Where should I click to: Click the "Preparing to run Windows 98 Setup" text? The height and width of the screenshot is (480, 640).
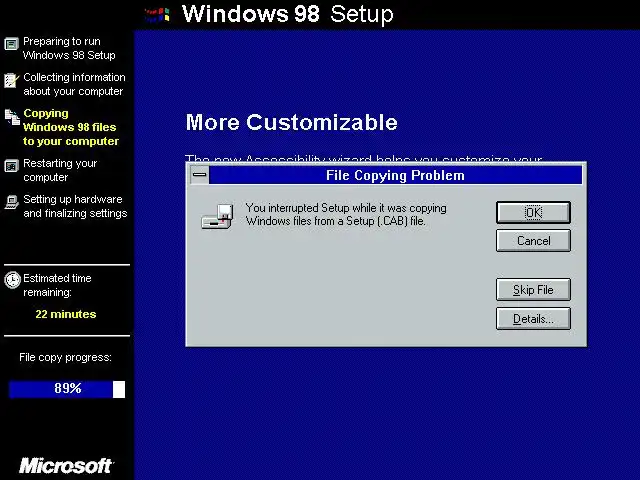69,48
